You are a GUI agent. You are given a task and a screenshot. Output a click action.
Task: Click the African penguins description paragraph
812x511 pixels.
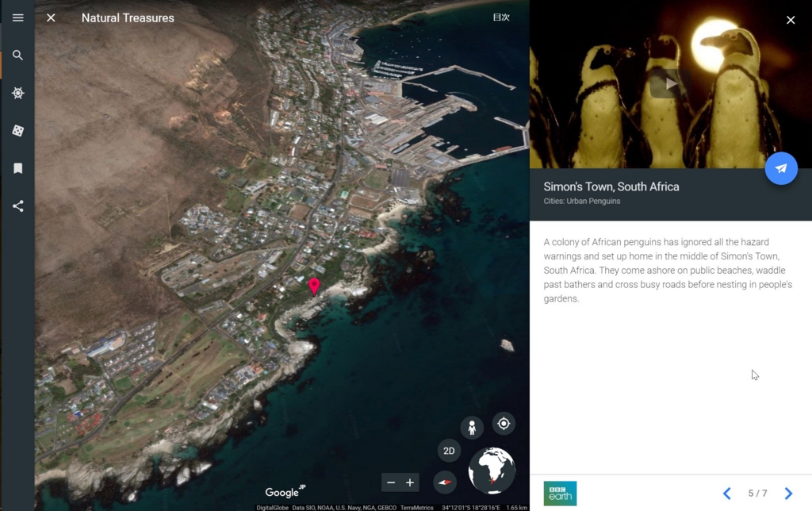coord(668,270)
